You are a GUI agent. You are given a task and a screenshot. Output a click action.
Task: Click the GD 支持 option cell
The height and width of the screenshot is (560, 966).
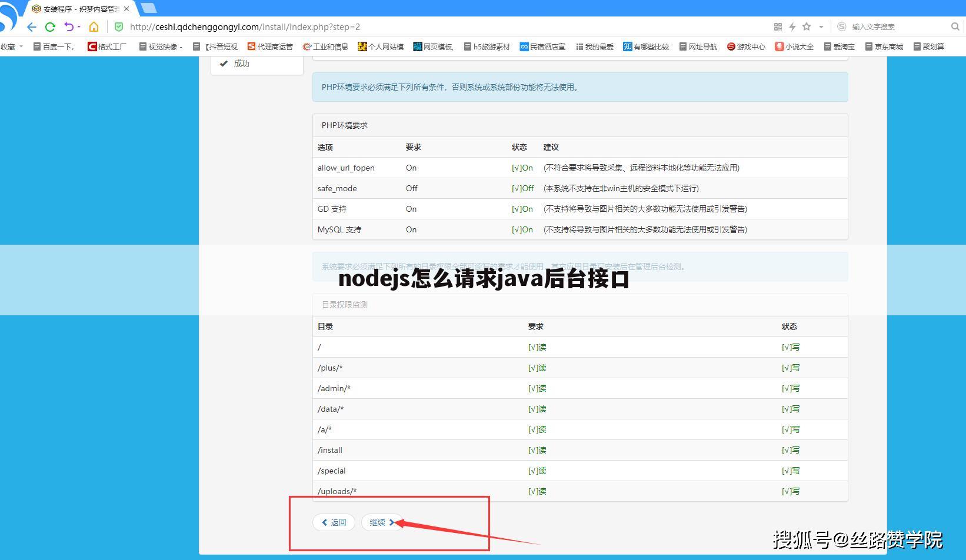click(x=332, y=209)
